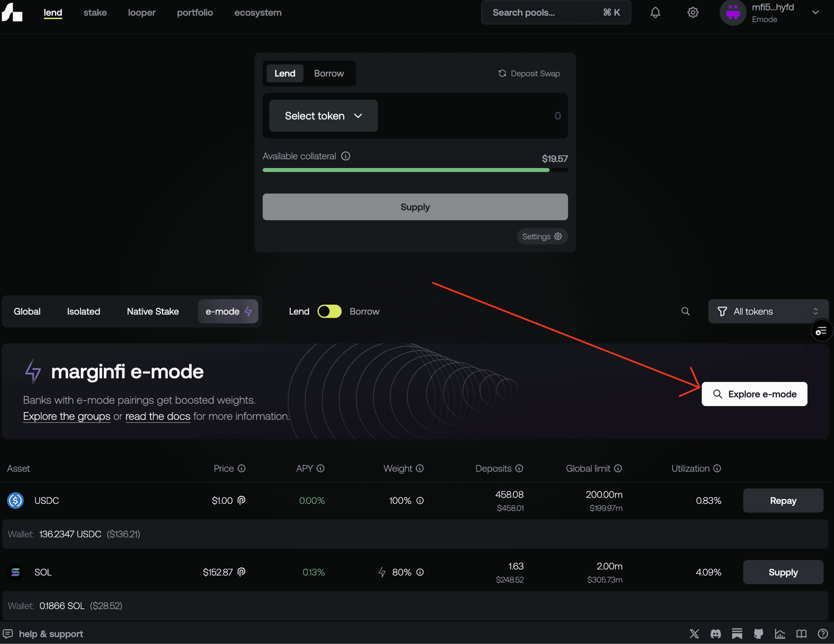Follow the read the docs link
The image size is (834, 644).
[158, 416]
